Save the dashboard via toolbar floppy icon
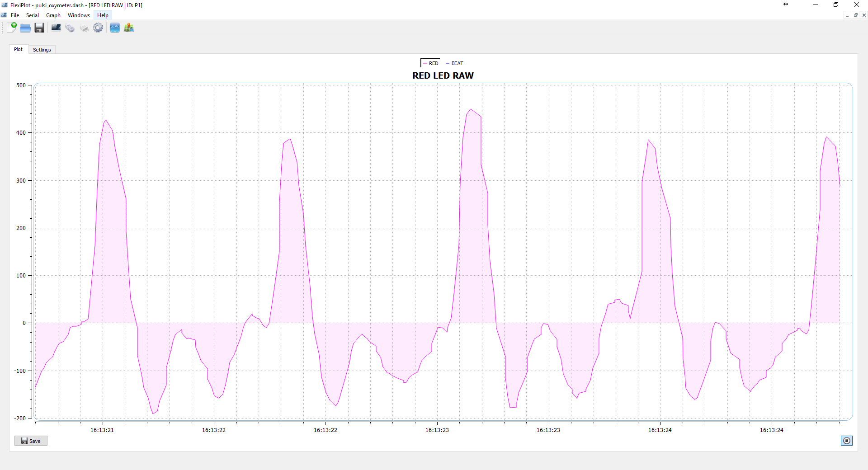This screenshot has width=868, height=470. coord(39,28)
